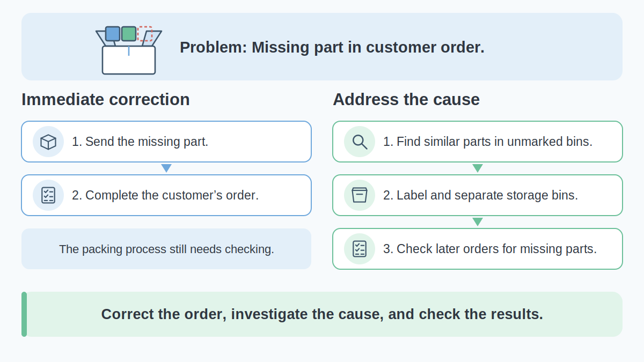644x362 pixels.
Task: Click the Send the missing part step
Action: click(x=166, y=142)
